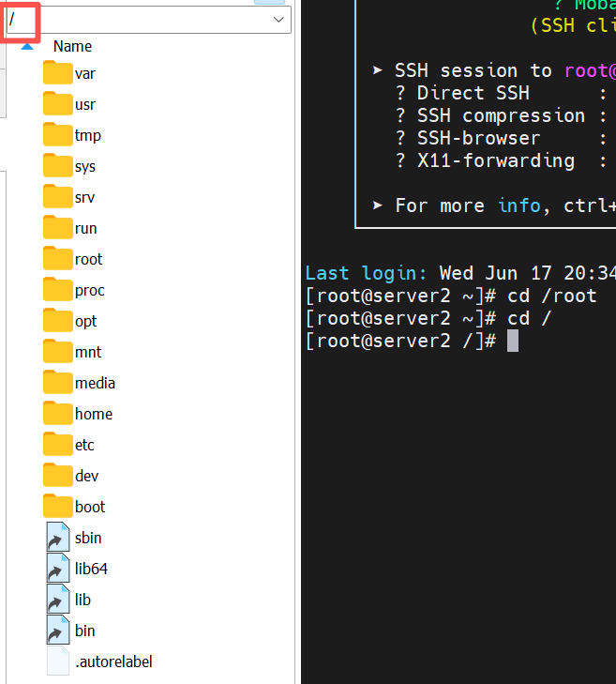Select the etc folder icon

pyautogui.click(x=58, y=445)
